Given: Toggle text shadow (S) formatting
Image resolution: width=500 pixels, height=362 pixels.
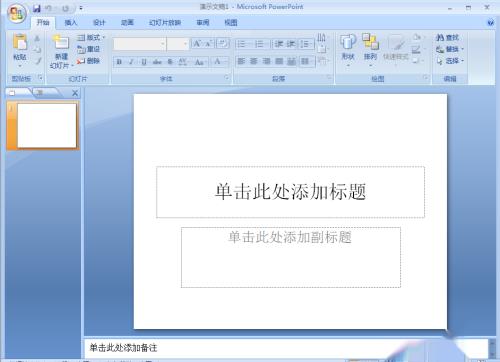Looking at the screenshot, I should [x=170, y=62].
